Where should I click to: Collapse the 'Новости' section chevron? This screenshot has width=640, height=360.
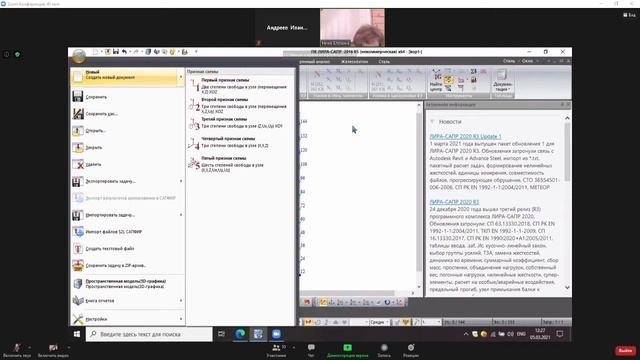point(432,122)
